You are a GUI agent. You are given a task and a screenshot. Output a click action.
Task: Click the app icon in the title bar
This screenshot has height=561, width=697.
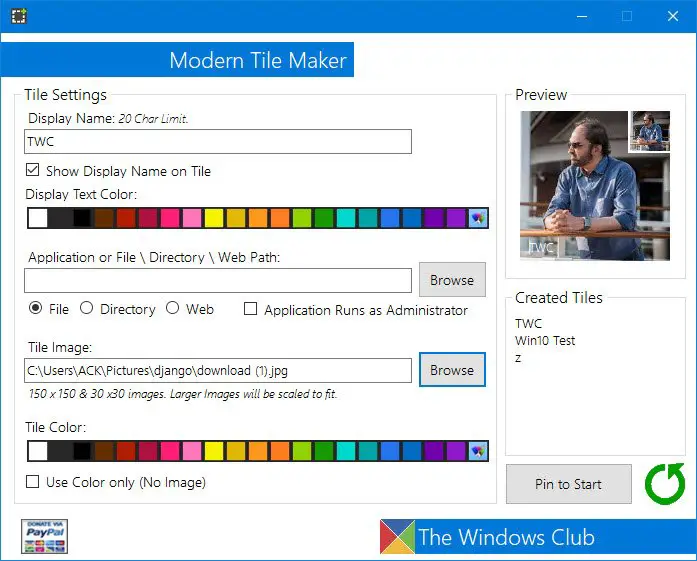coord(19,16)
